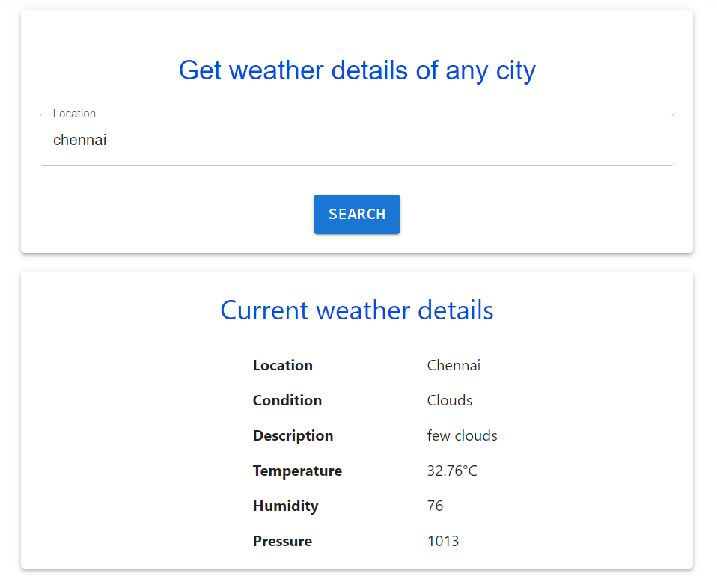The width and height of the screenshot is (717, 588).
Task: Click the temperature value '32.76°C'
Action: (x=452, y=471)
